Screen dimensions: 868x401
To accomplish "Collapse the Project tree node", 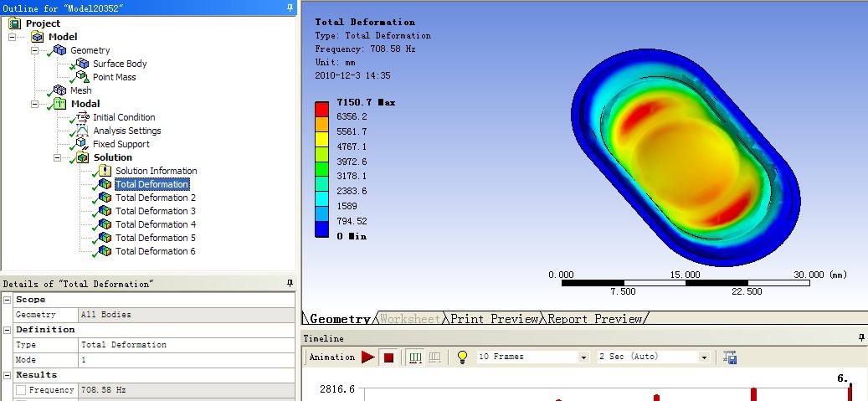I will coord(13,37).
